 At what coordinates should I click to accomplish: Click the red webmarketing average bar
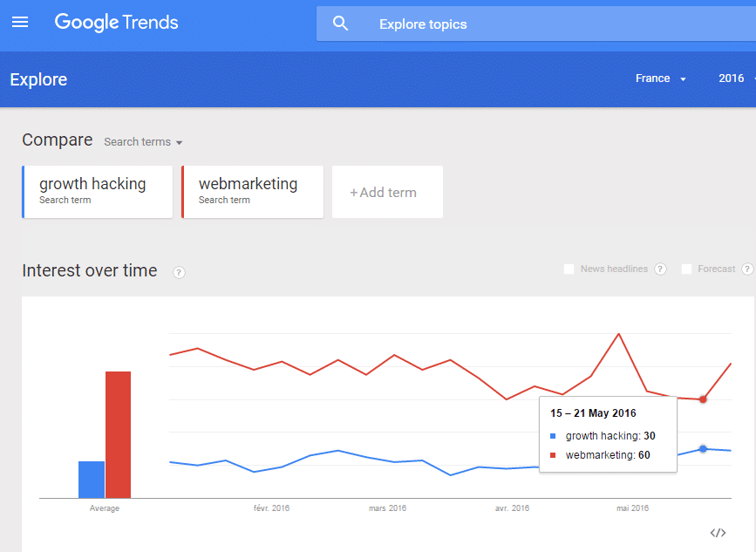click(x=118, y=435)
